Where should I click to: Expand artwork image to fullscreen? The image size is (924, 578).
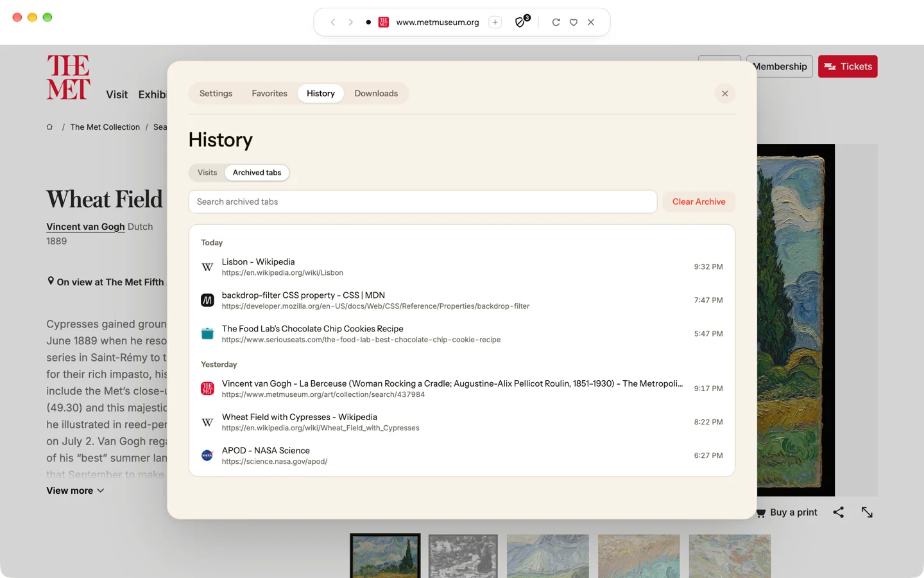(x=867, y=512)
